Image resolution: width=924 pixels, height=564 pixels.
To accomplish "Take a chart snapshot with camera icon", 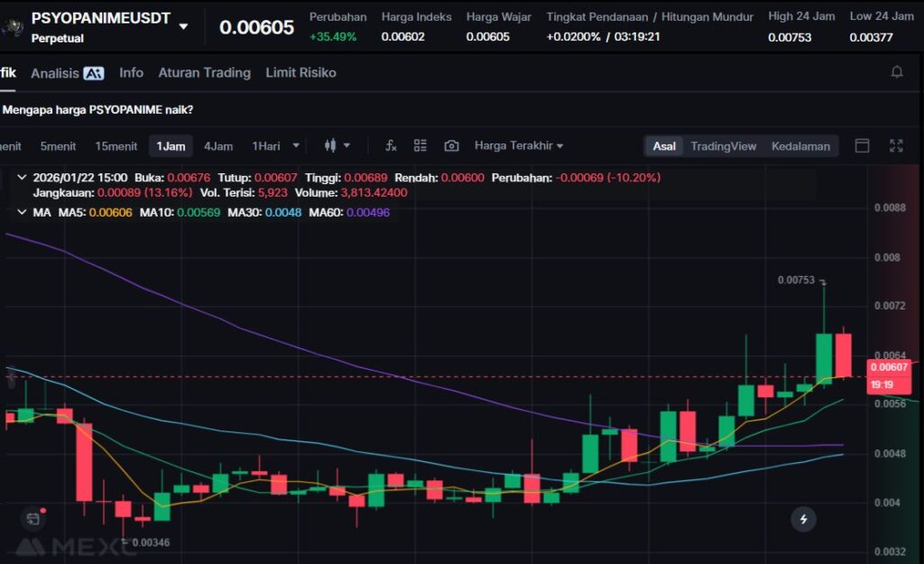I will pyautogui.click(x=451, y=146).
